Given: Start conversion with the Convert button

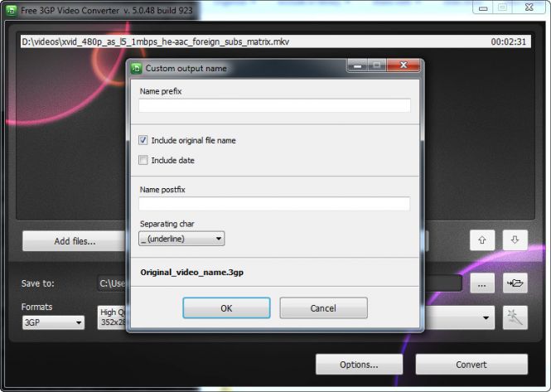Looking at the screenshot, I should [471, 365].
